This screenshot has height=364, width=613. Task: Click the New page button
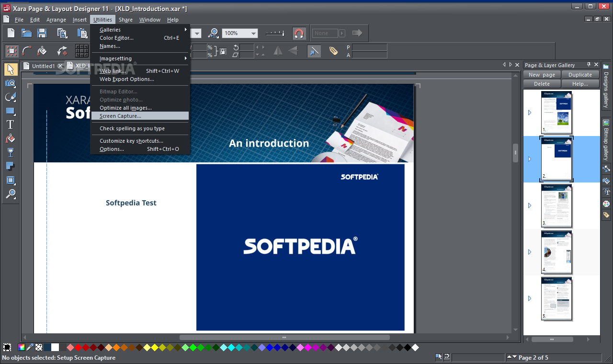[542, 75]
